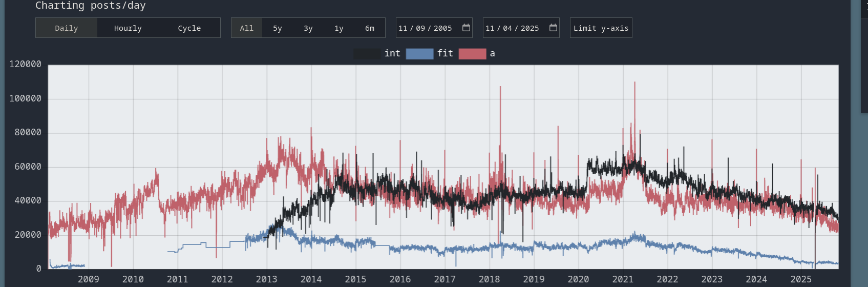Select the 1y time range

click(x=339, y=28)
